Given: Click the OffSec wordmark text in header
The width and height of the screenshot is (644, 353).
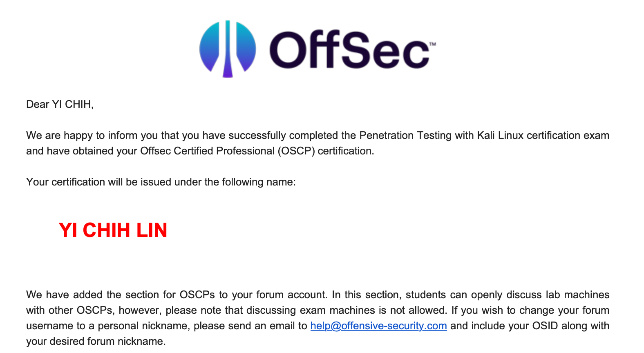Looking at the screenshot, I should (349, 49).
